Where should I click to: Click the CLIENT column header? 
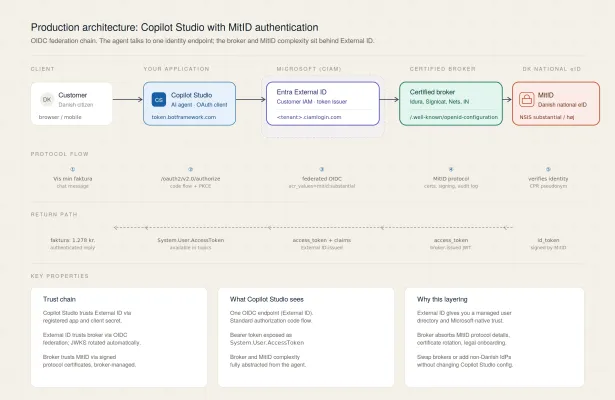point(42,69)
